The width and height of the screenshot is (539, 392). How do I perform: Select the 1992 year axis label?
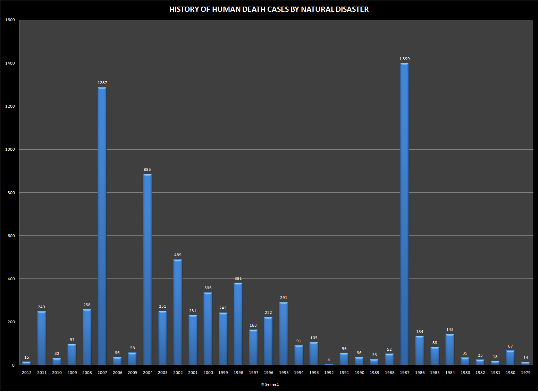point(329,373)
